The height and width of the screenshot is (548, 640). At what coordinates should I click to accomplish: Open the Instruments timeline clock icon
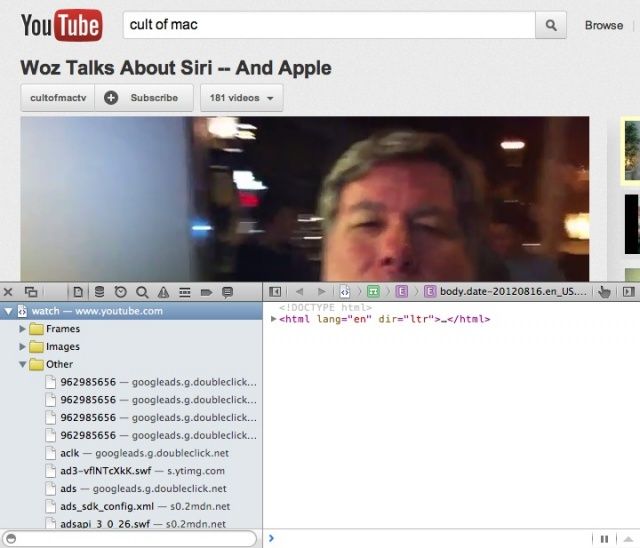[120, 292]
